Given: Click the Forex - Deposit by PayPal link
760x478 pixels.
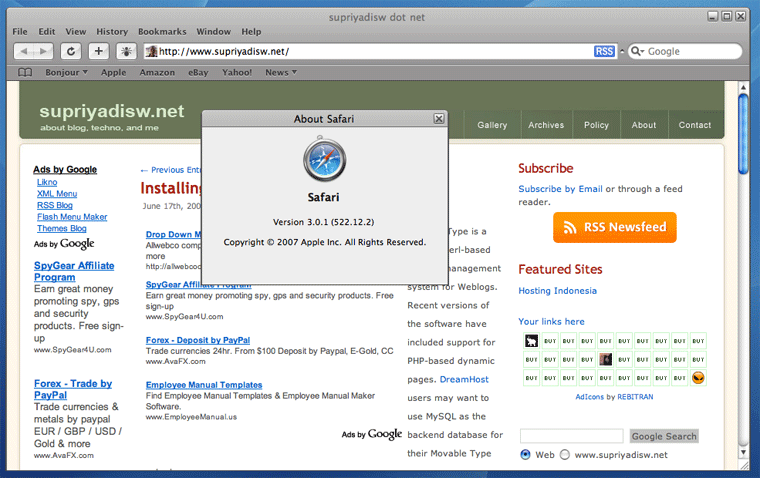Looking at the screenshot, I should point(198,340).
